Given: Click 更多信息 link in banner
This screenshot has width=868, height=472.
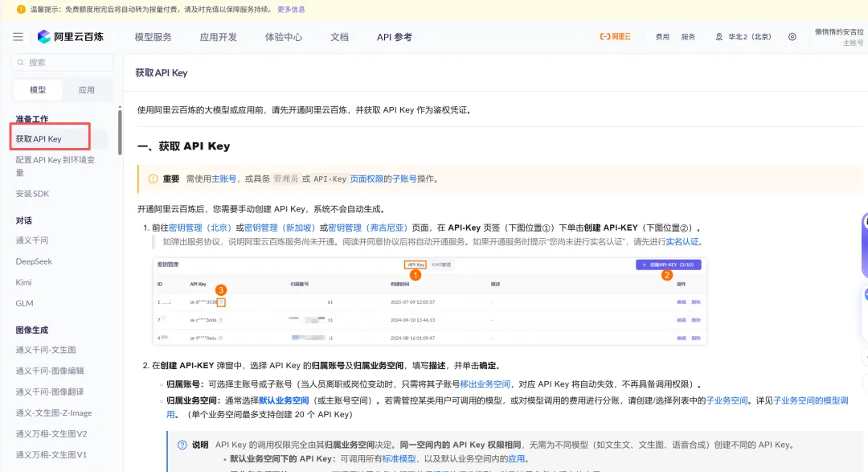Looking at the screenshot, I should coord(291,10).
